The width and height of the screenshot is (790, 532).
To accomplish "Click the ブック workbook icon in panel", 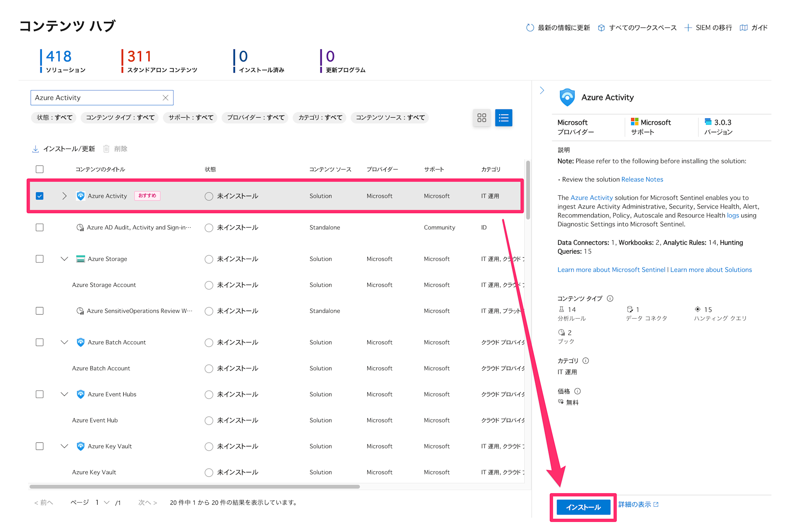I will 561,333.
